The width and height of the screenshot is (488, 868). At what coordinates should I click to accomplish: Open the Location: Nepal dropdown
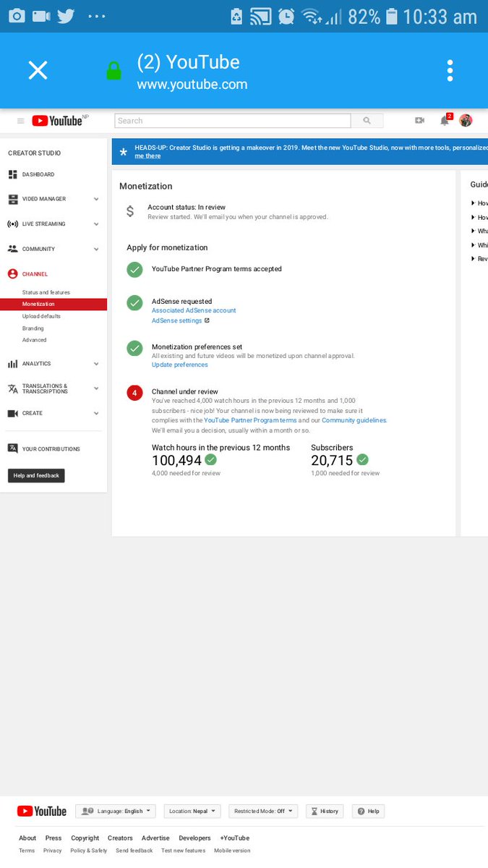(x=192, y=812)
